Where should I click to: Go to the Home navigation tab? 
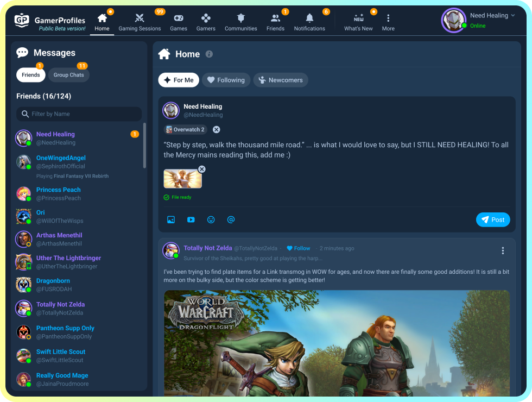coord(102,22)
